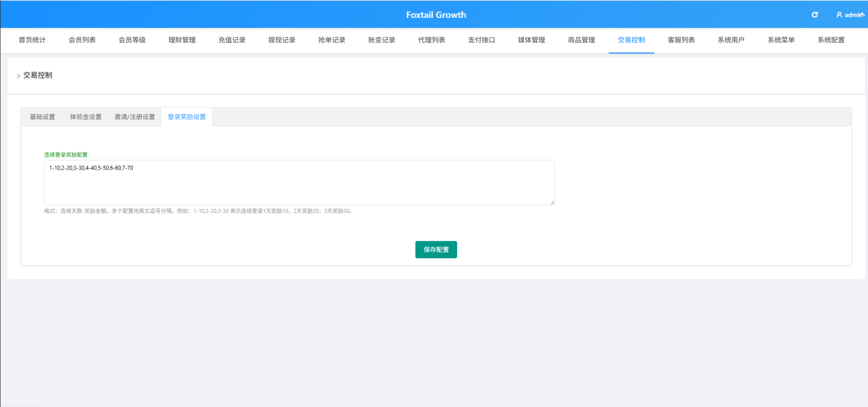Click the textarea resize handle corner
Image resolution: width=868 pixels, height=407 pixels.
pos(552,202)
